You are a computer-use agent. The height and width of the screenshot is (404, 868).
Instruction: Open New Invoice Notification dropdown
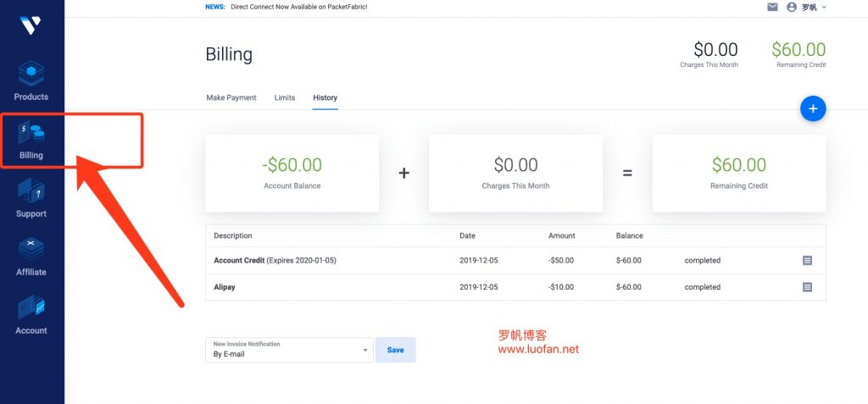tap(288, 350)
